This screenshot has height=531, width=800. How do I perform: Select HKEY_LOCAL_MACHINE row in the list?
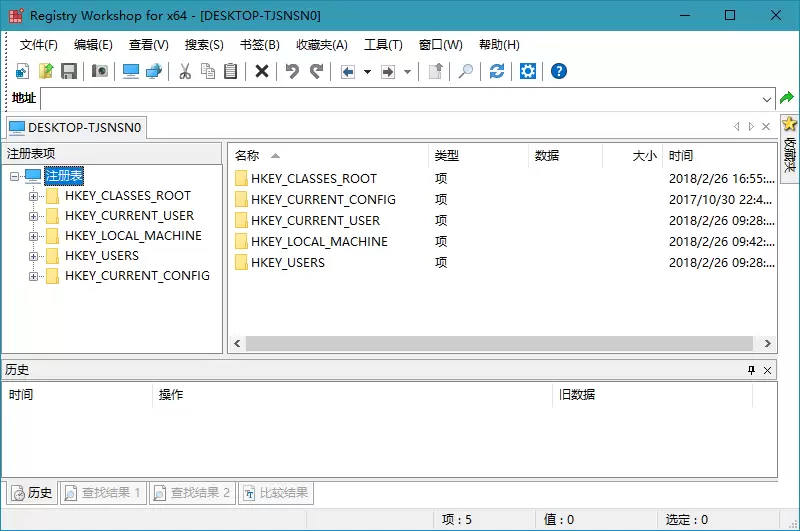click(x=505, y=241)
